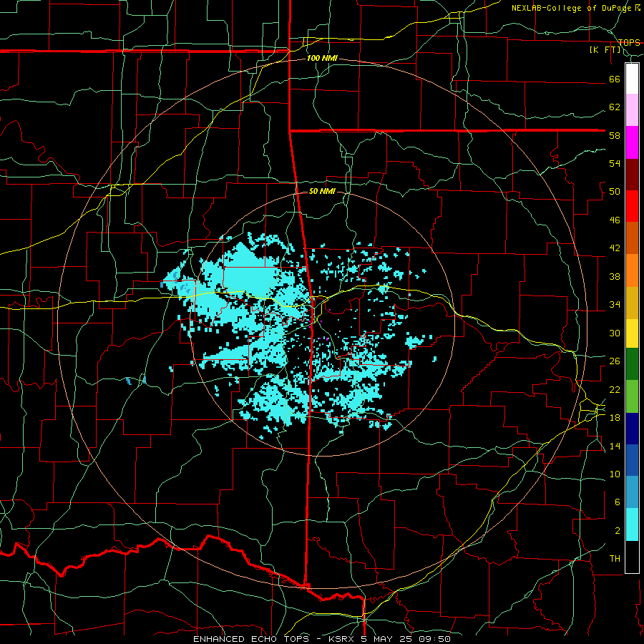Click the white swatch in the tops legend
This screenshot has width=644, height=644.
click(632, 79)
